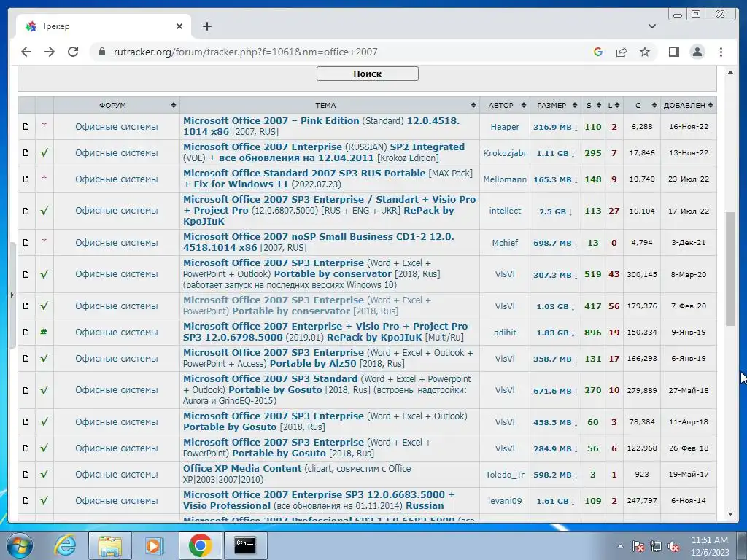747x560 pixels.
Task: Open author Krokozjabr profile
Action: click(x=505, y=153)
